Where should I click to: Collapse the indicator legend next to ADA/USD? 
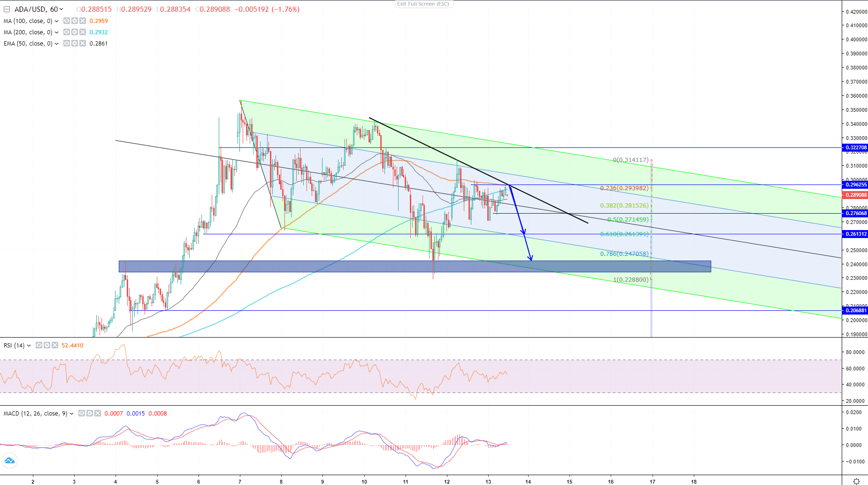click(x=7, y=9)
